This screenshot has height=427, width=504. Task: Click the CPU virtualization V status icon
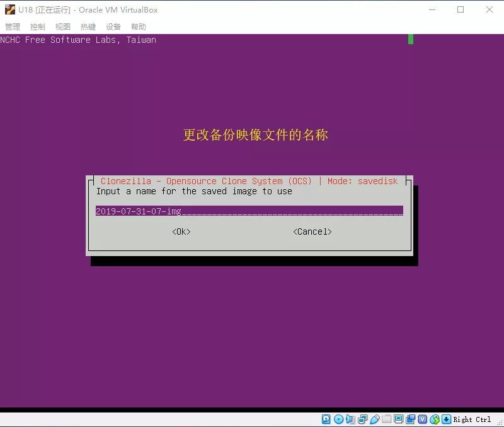click(422, 419)
